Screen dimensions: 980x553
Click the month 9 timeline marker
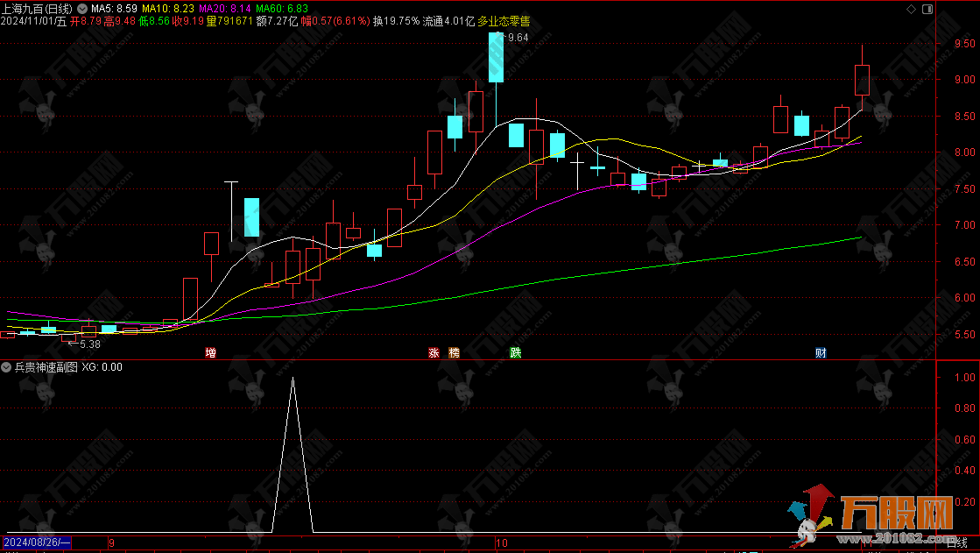pyautogui.click(x=111, y=542)
